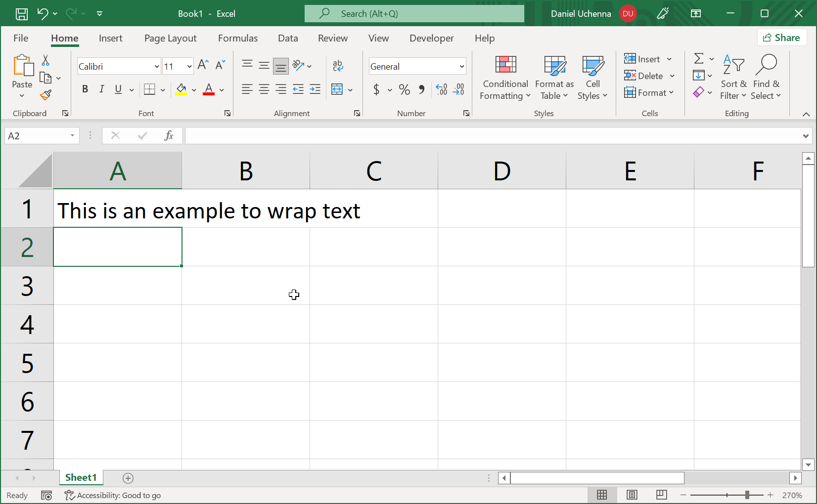Apply Percent Style to selection

(x=404, y=89)
